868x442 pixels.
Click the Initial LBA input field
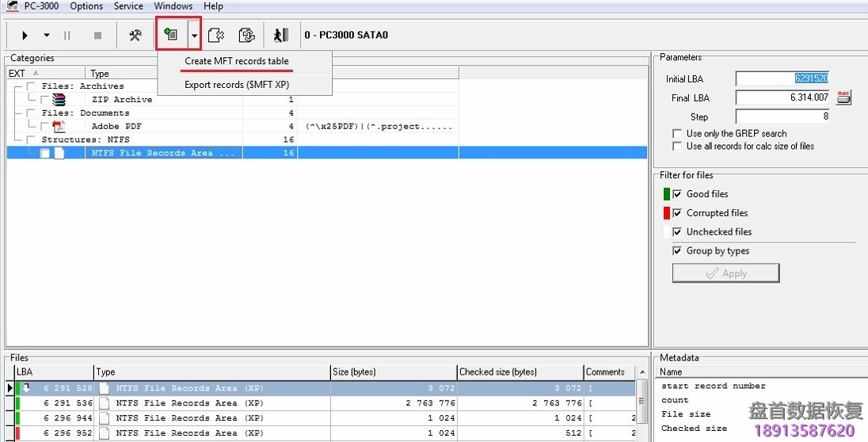point(782,78)
